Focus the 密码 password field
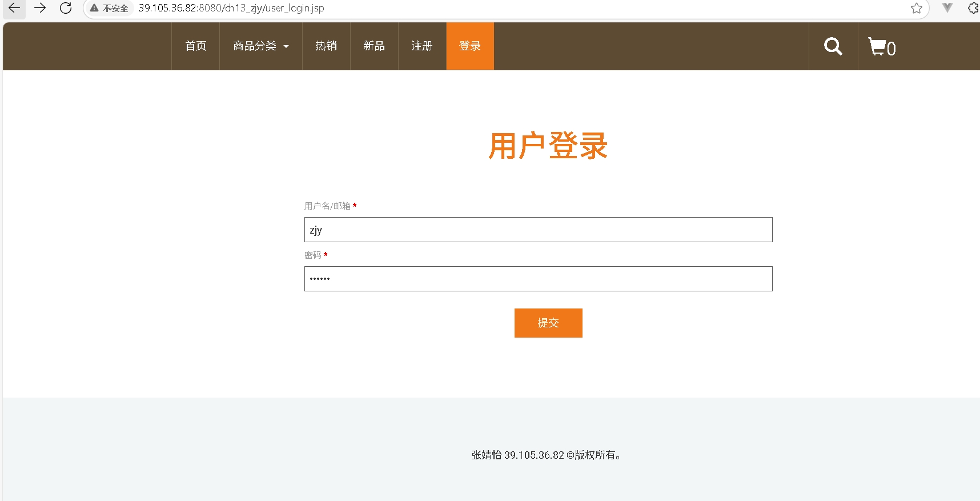This screenshot has height=501, width=980. click(x=538, y=279)
